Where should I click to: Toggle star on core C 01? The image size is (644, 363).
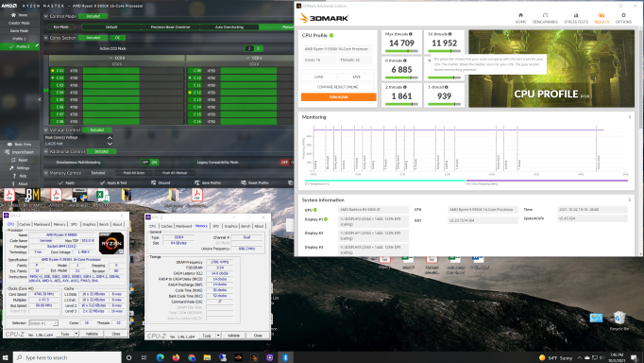coord(52,71)
